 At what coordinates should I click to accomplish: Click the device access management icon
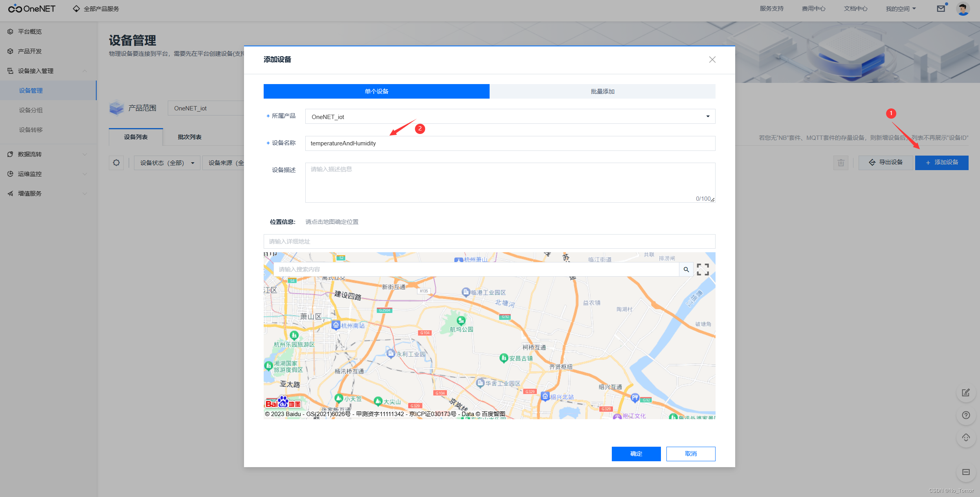pyautogui.click(x=10, y=71)
